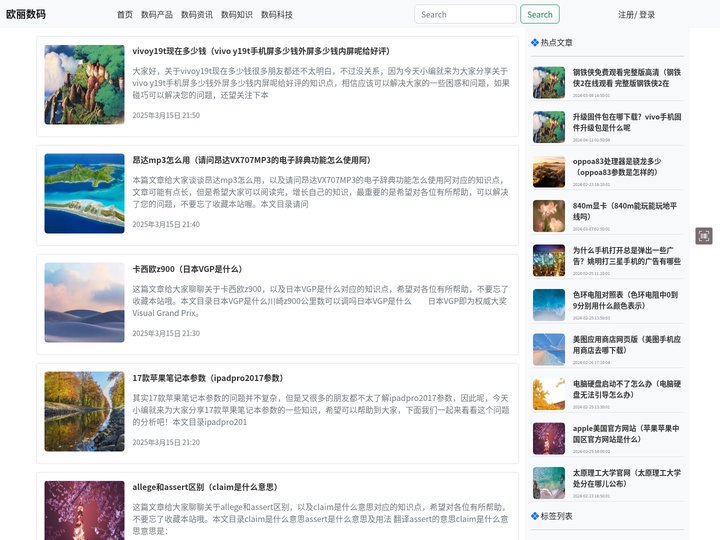
Task: Click date 2025年3月15日 21:30
Action: point(166,333)
